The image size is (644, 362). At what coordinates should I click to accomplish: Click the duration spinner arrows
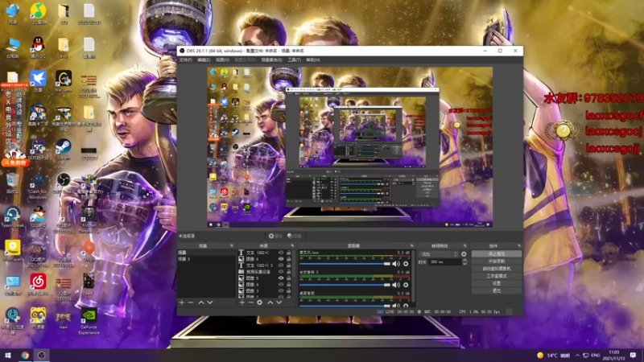click(x=464, y=262)
